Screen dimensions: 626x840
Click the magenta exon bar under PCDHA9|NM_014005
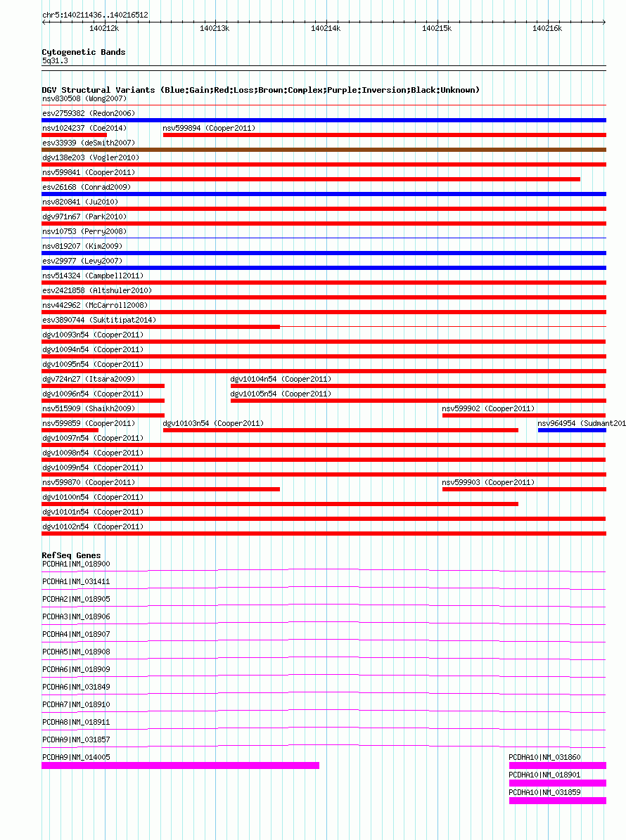(x=181, y=765)
